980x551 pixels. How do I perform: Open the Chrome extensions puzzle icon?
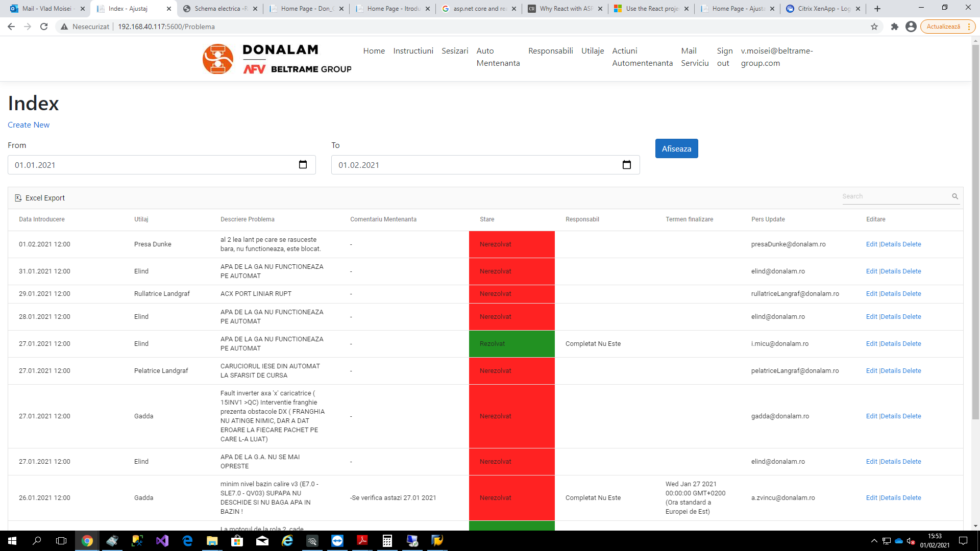pos(894,27)
